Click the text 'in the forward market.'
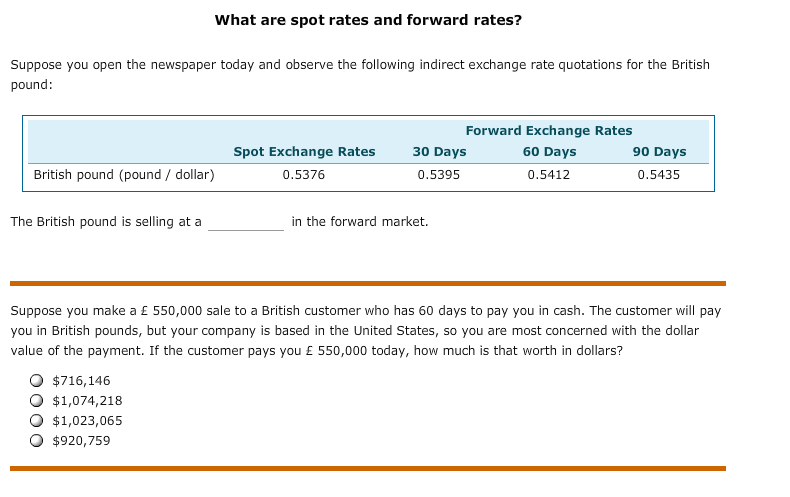 pyautogui.click(x=360, y=222)
